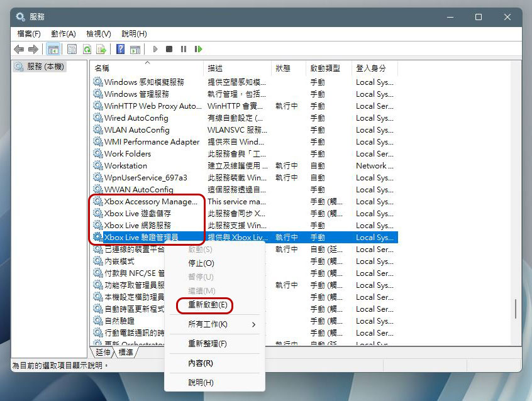Click gear icon beside 自然驗證
Image resolution: width=532 pixels, height=401 pixels.
pos(98,321)
